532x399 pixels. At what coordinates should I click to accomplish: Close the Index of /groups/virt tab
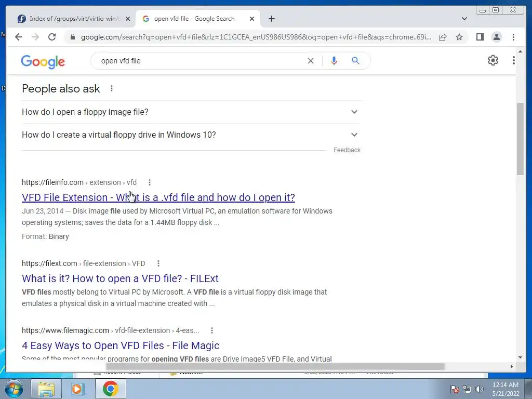(x=128, y=19)
